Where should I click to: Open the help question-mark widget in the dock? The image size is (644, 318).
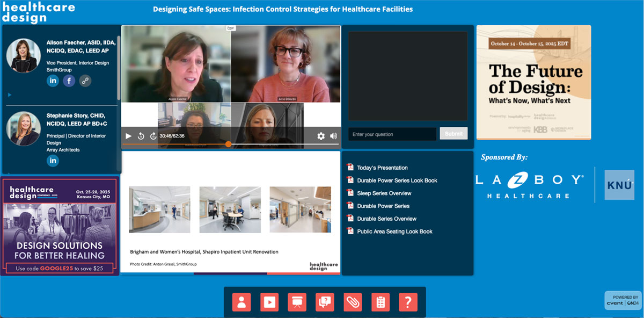click(x=408, y=302)
